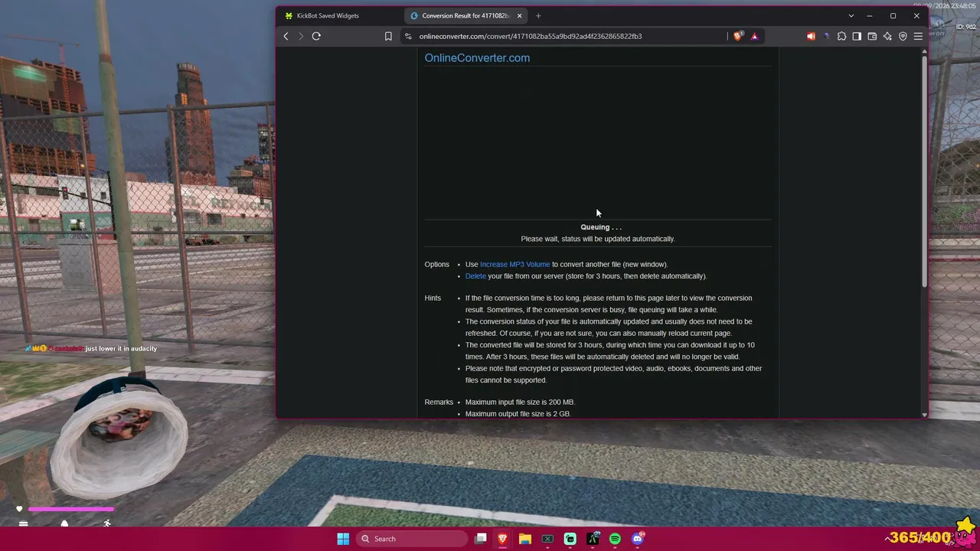Screen dimensions: 980x551
Task: Open Discord from the taskbar
Action: 638,539
